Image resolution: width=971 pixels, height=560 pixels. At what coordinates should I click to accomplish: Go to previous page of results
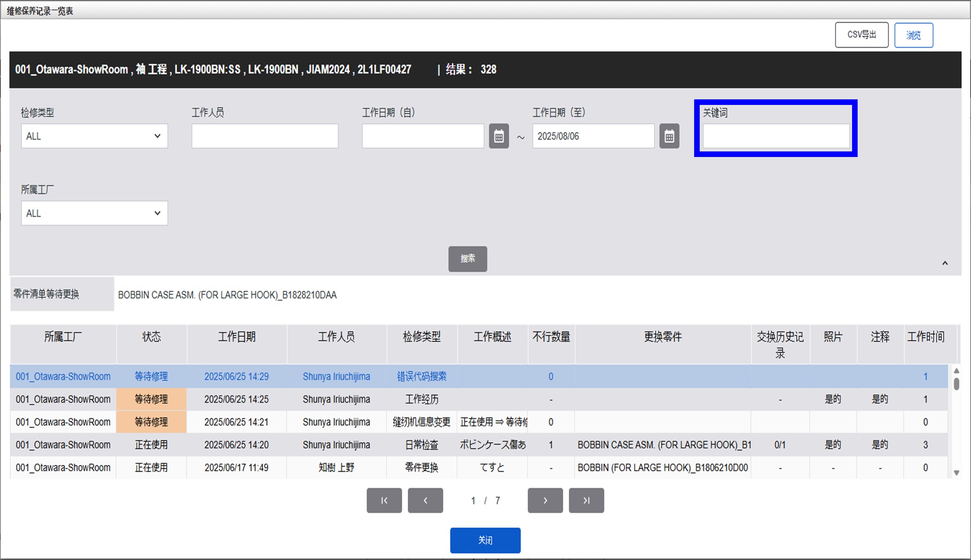(425, 500)
